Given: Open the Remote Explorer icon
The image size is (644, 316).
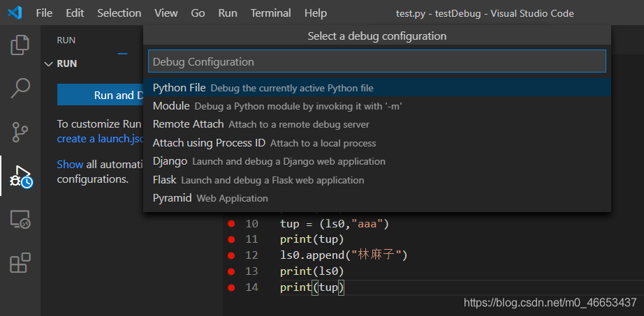Looking at the screenshot, I should click(20, 220).
